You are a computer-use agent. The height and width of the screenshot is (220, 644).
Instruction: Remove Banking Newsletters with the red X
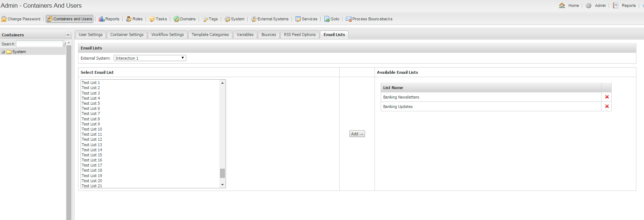(x=607, y=97)
